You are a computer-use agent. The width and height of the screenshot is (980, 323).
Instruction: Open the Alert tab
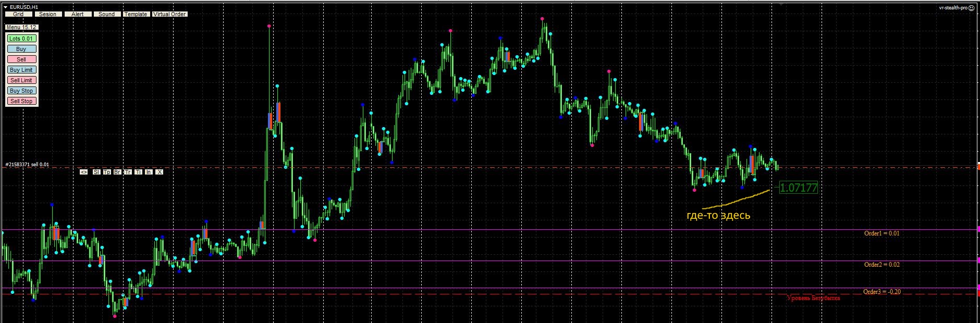(x=78, y=14)
